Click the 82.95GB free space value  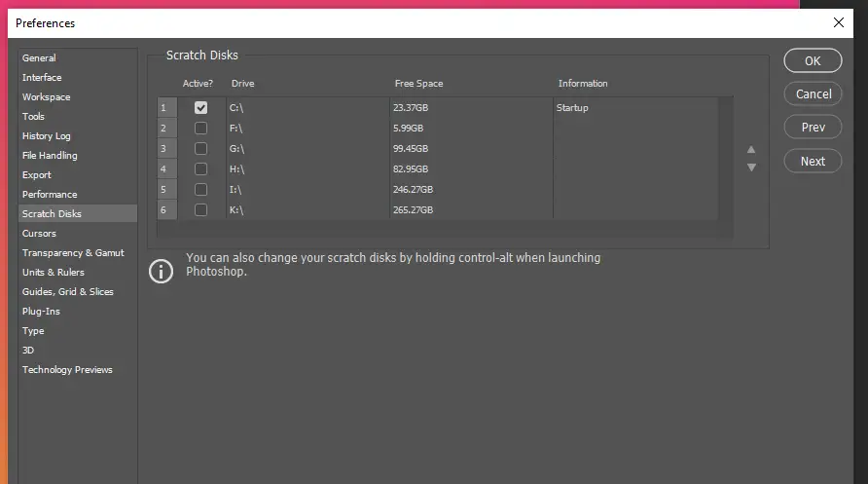[x=411, y=168]
